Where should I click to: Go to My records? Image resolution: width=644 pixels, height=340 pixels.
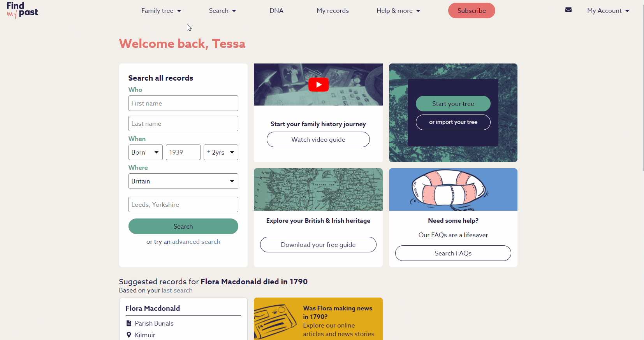[333, 11]
